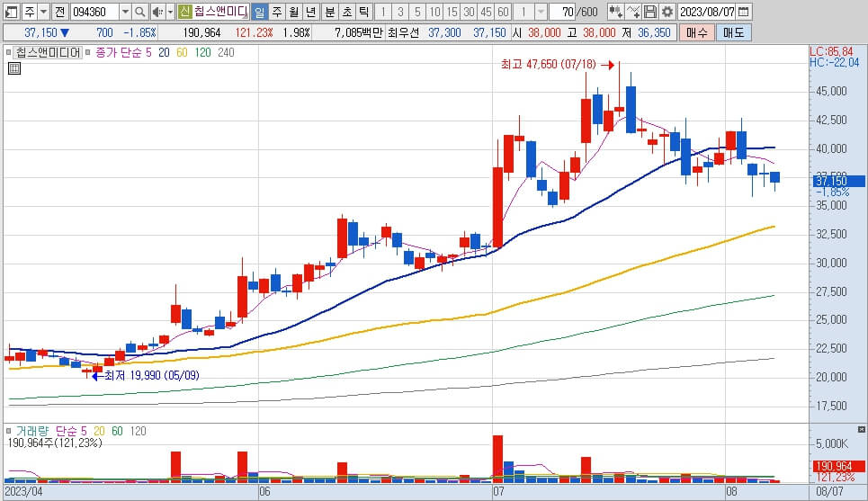
Task: Expand the stock code history dropdown
Action: click(125, 12)
